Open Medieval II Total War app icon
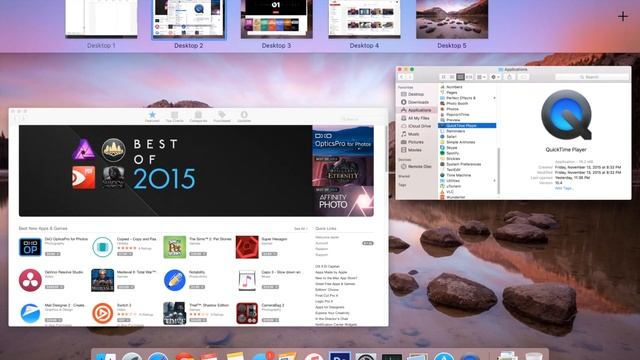 pyautogui.click(x=102, y=280)
